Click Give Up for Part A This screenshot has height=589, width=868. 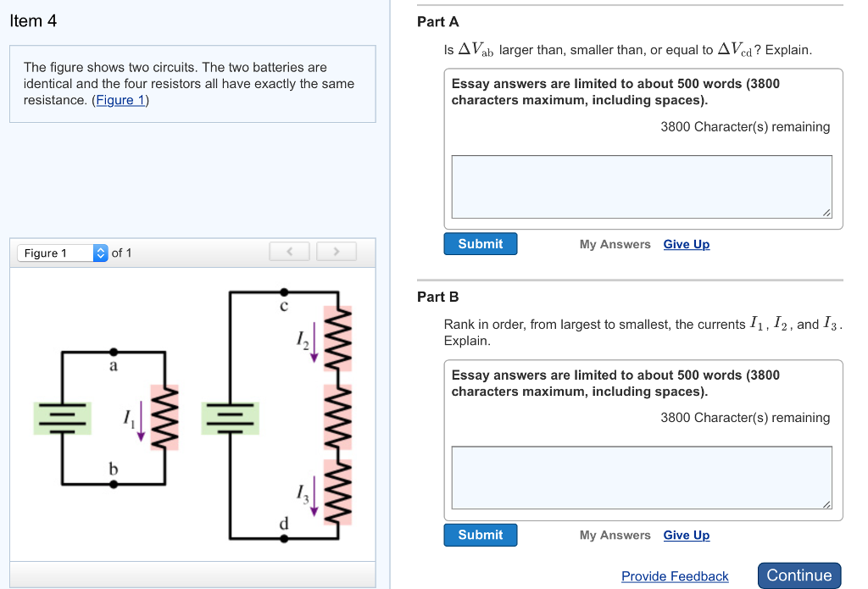[x=686, y=244]
